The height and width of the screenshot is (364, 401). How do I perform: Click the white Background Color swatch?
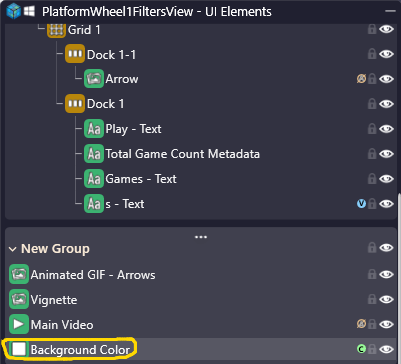tap(19, 349)
